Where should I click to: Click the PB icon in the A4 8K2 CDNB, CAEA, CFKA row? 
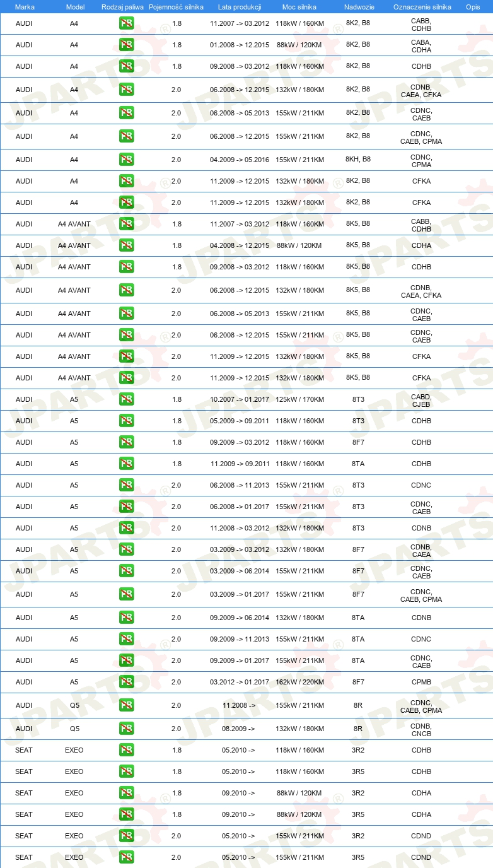point(127,90)
